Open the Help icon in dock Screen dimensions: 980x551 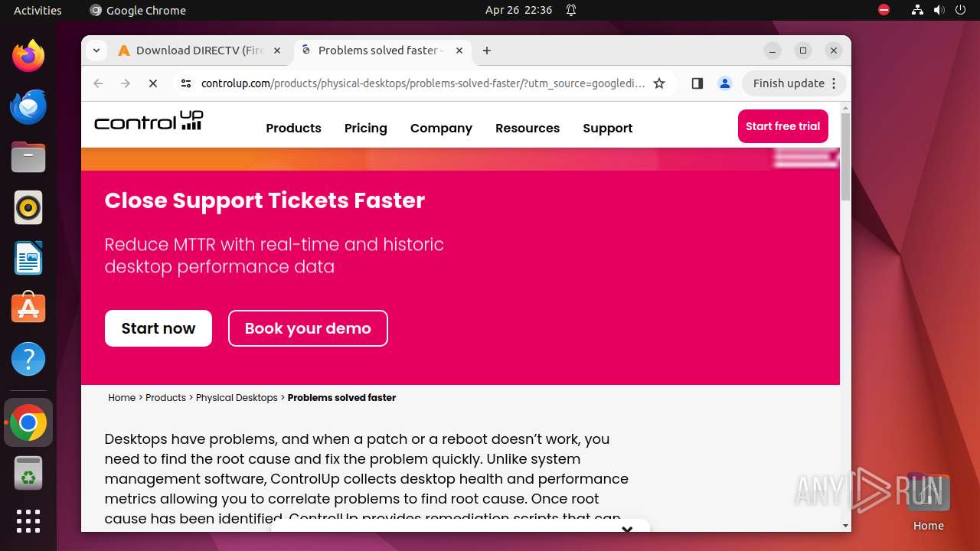pyautogui.click(x=28, y=359)
